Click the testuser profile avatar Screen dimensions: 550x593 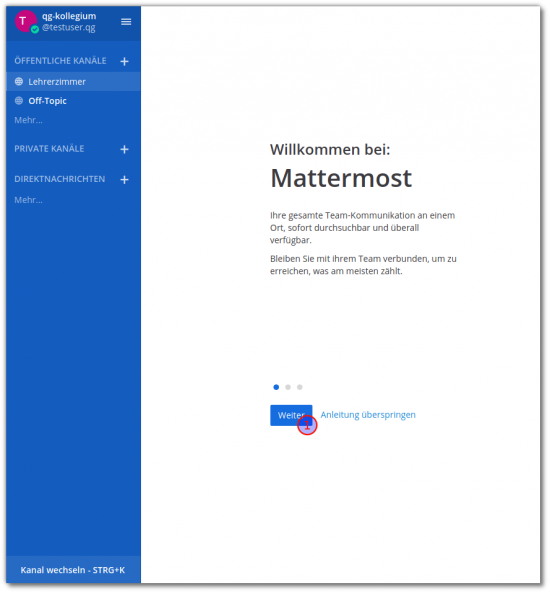point(25,21)
